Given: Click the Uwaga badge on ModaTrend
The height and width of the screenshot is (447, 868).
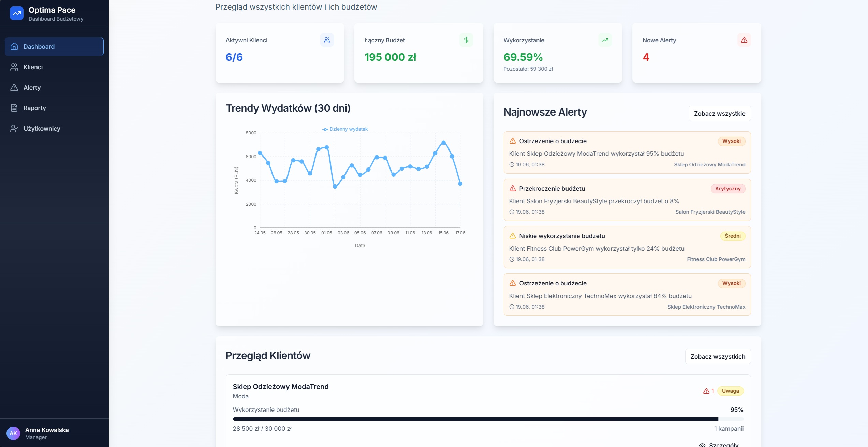Looking at the screenshot, I should pos(730,391).
